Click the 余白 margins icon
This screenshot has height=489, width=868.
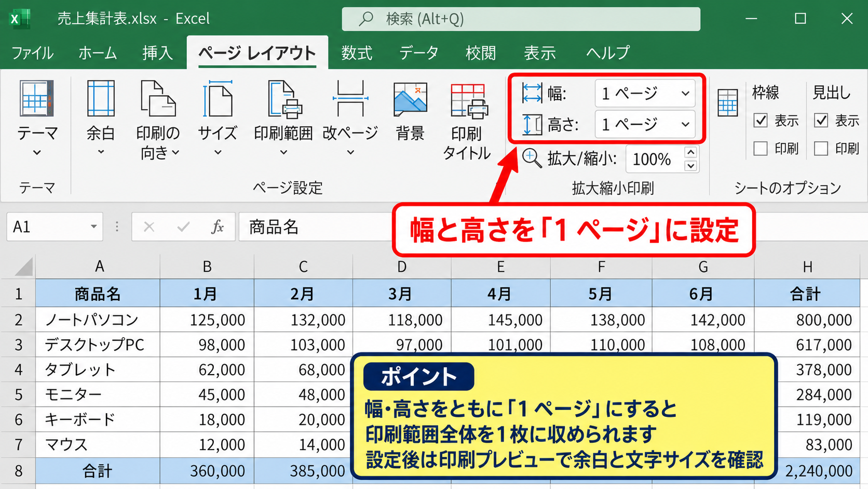pos(101,99)
